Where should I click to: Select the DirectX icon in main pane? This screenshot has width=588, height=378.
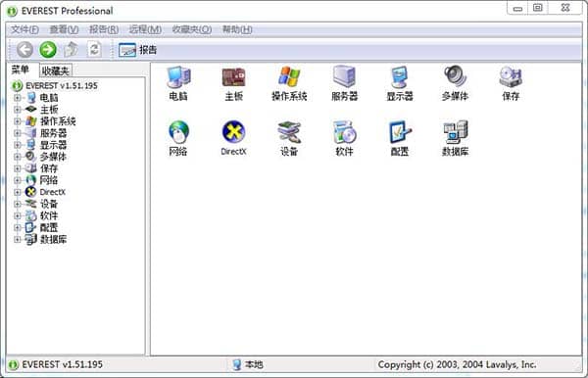[x=233, y=132]
